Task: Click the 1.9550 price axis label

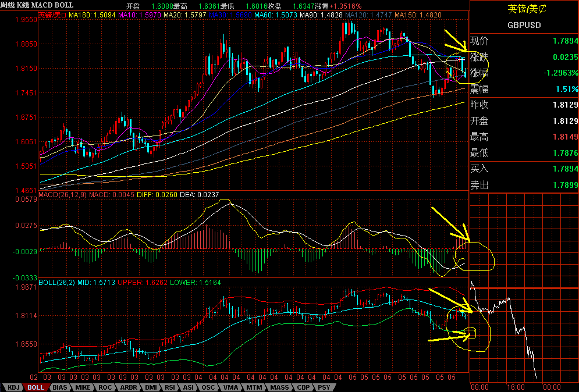Action: 26,20
